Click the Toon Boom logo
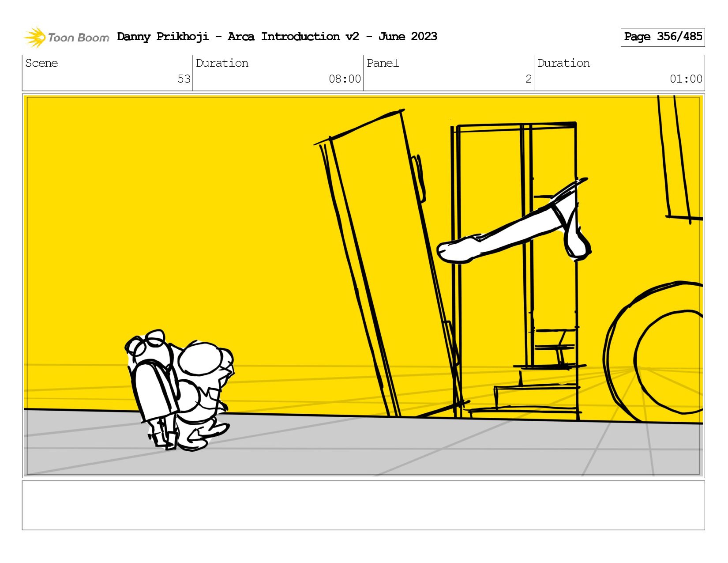728x563 pixels. (66, 37)
